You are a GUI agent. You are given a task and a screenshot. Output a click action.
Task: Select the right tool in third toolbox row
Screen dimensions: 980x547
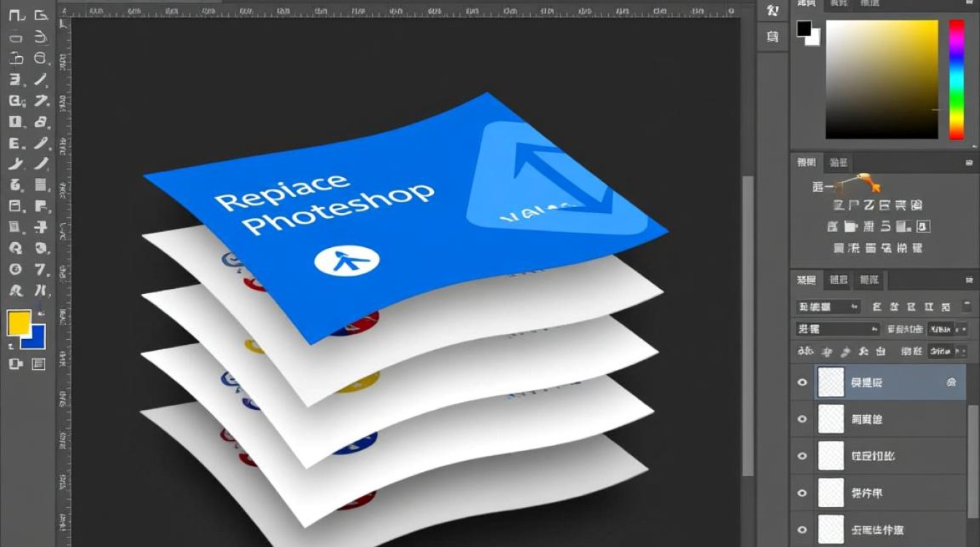click(41, 58)
